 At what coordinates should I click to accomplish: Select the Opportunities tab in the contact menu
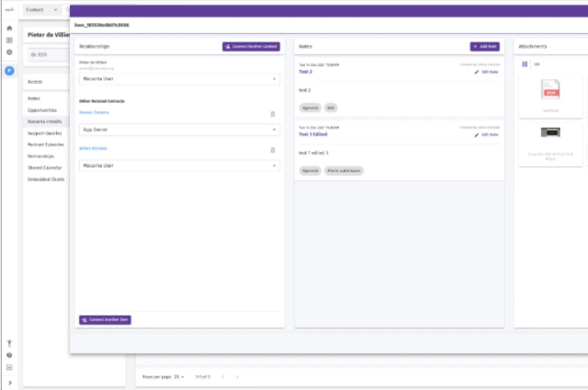click(x=44, y=109)
